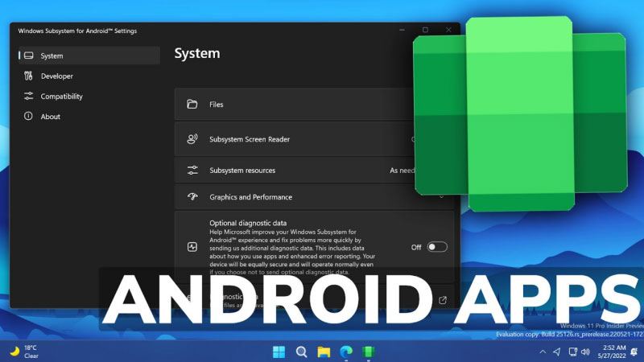Click the location tray icon
Viewport: 644px width, 362px height.
(557, 352)
